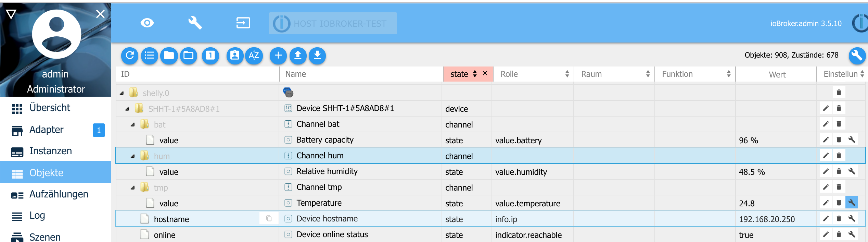Edit the Device SHHT-1#5A8AD8#1 row pencil
The image size is (868, 242).
[826, 108]
